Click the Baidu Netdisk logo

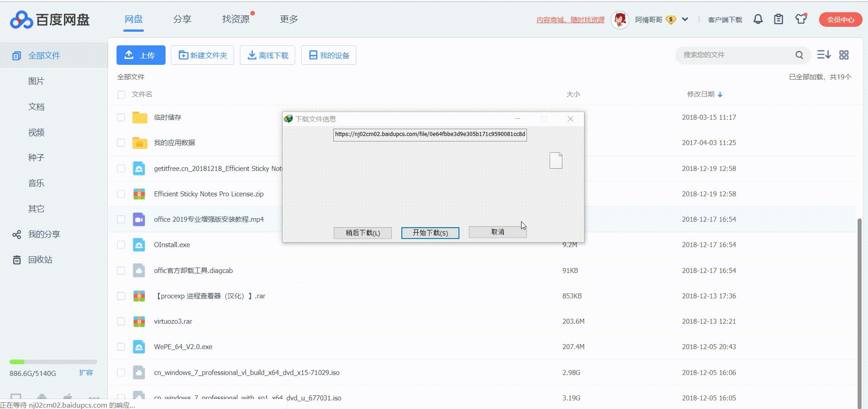[x=50, y=19]
